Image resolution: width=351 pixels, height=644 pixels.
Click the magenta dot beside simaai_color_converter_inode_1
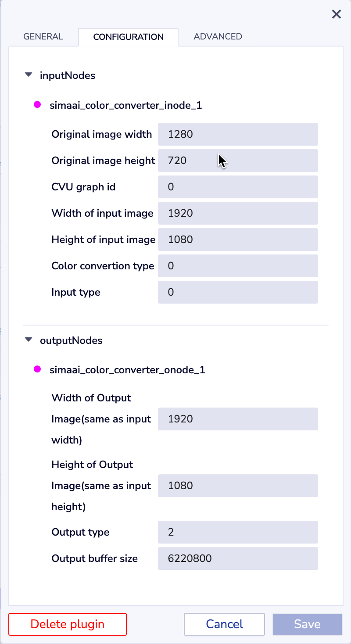(x=37, y=105)
